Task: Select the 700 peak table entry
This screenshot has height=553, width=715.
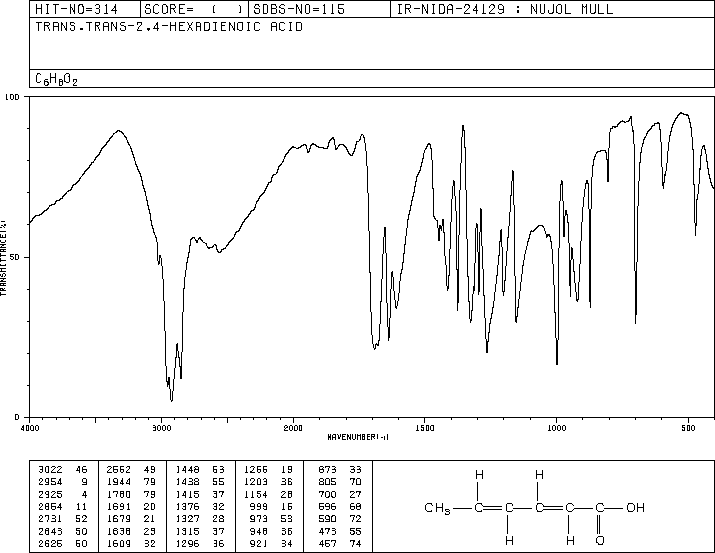Action: click(340, 494)
